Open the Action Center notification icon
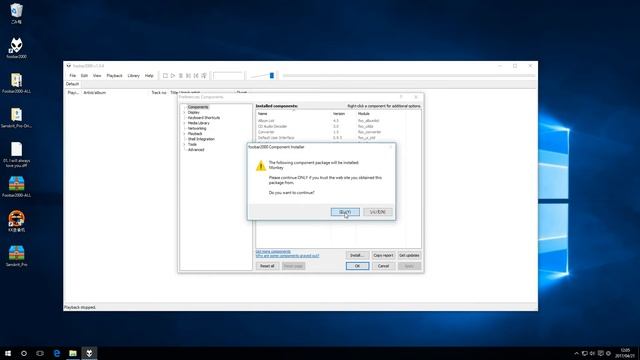 (600, 353)
